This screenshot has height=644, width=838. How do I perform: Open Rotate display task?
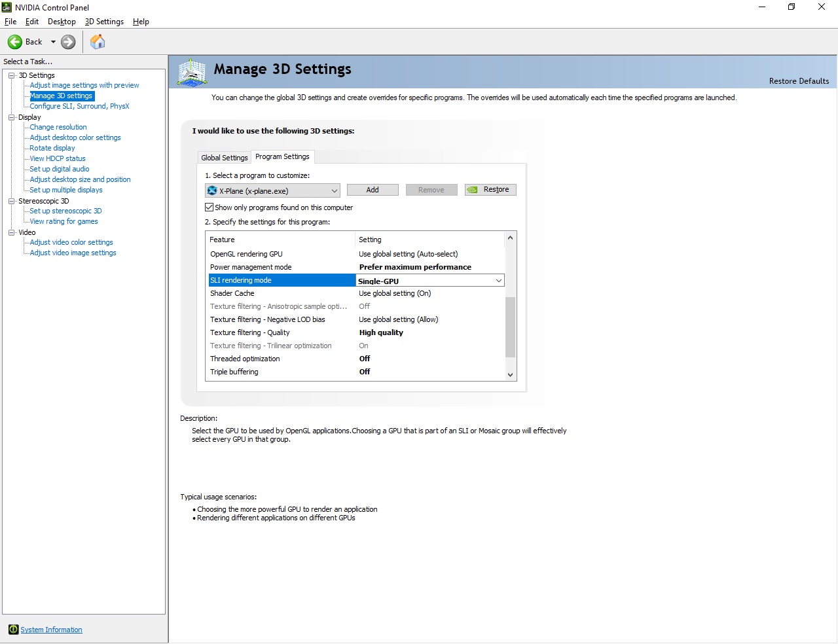click(x=52, y=148)
